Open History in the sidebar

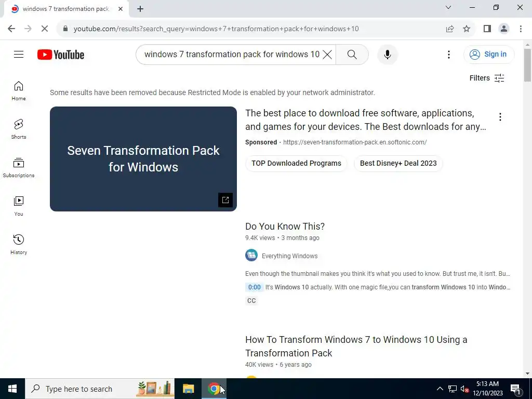click(19, 244)
